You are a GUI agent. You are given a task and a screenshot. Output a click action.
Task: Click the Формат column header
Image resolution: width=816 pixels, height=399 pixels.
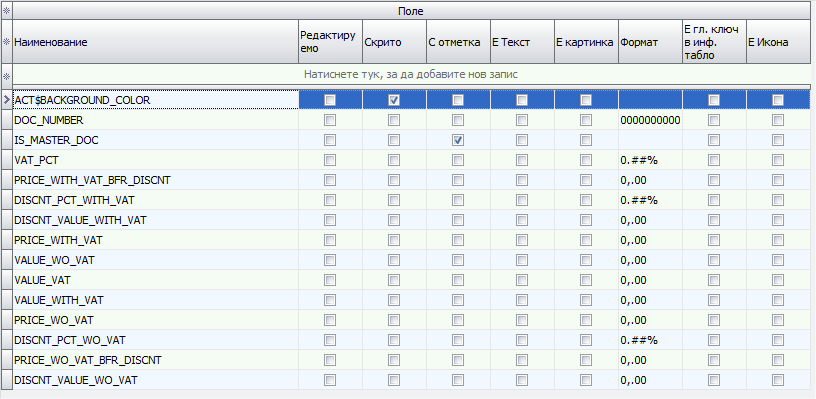[650, 42]
